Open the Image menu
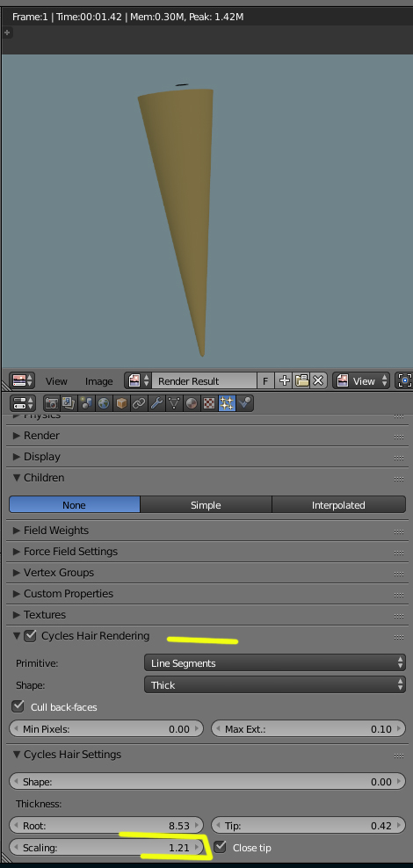Screen dimensions: 413x868 coord(99,381)
